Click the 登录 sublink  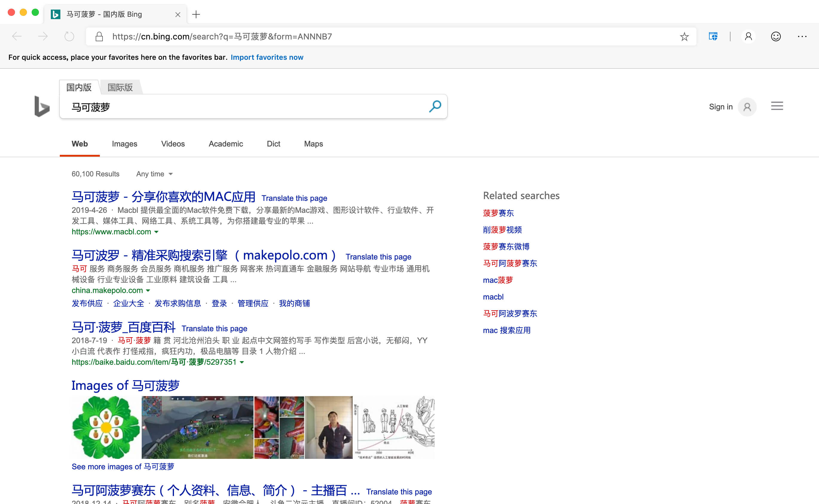pos(219,303)
